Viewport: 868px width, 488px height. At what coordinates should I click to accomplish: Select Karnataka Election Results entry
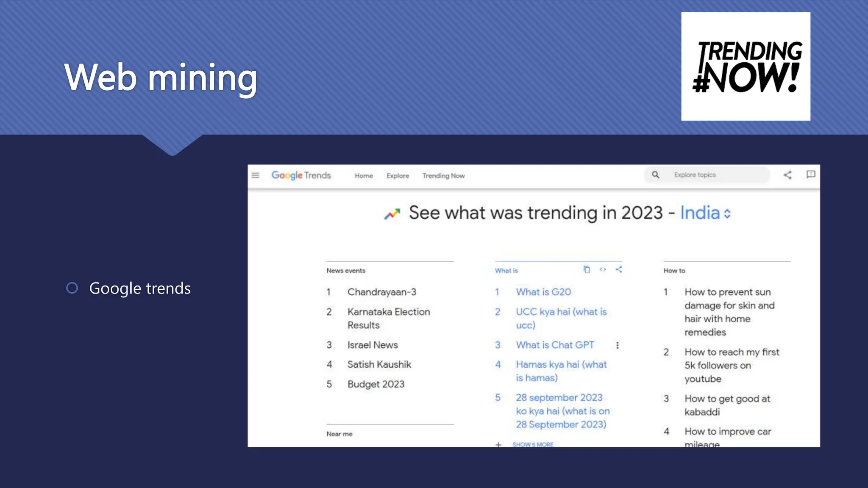[389, 319]
